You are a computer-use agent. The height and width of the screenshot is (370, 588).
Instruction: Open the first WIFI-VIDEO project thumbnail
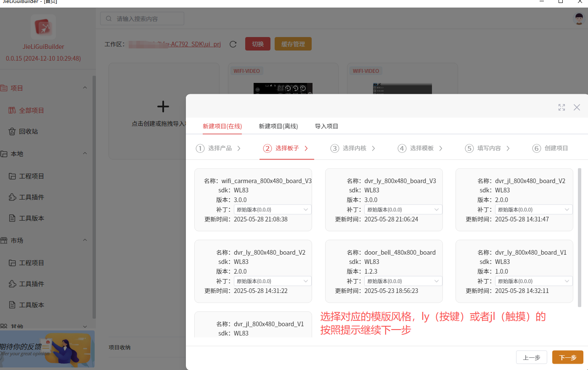283,88
